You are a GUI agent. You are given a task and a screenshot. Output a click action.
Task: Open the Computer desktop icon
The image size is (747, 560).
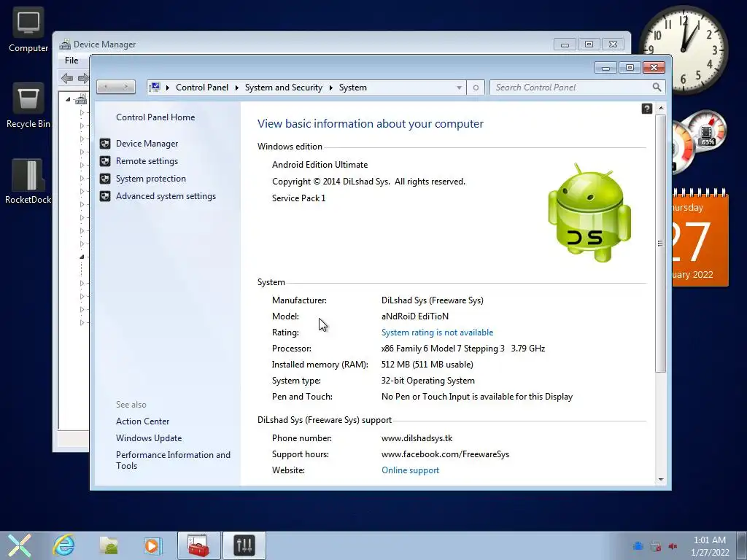pyautogui.click(x=28, y=30)
